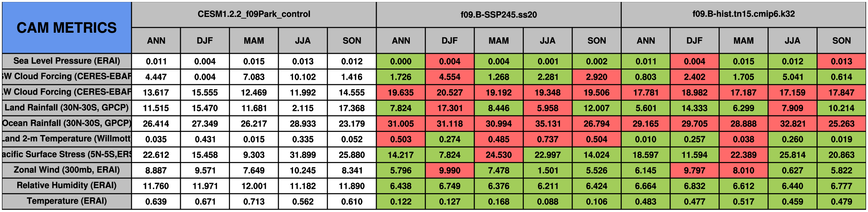The image size is (868, 212).
Task: Click the red cell with value 24.530
Action: [x=499, y=155]
